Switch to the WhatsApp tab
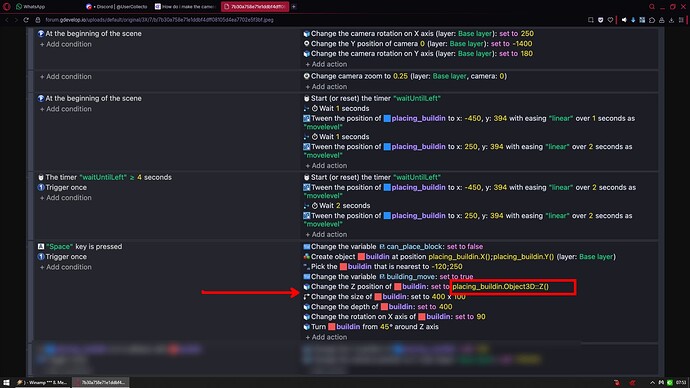 31,7
